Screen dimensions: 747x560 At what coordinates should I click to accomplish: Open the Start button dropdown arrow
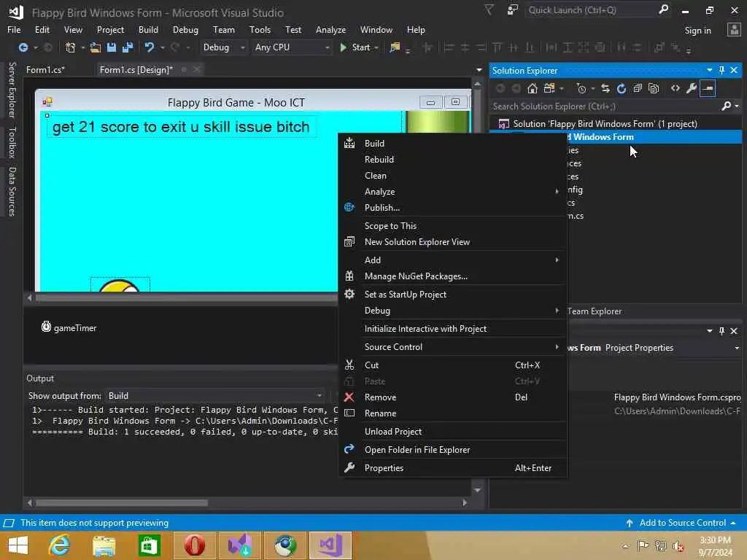[376, 47]
